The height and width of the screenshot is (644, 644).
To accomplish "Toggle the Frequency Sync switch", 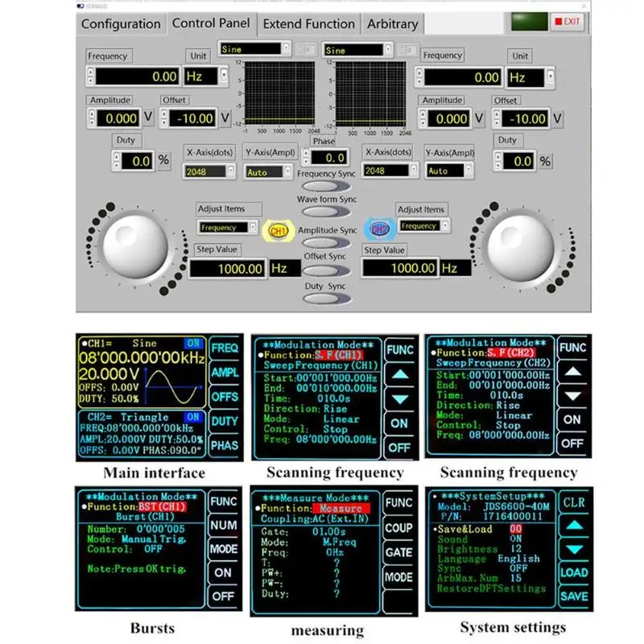I will pos(326,187).
